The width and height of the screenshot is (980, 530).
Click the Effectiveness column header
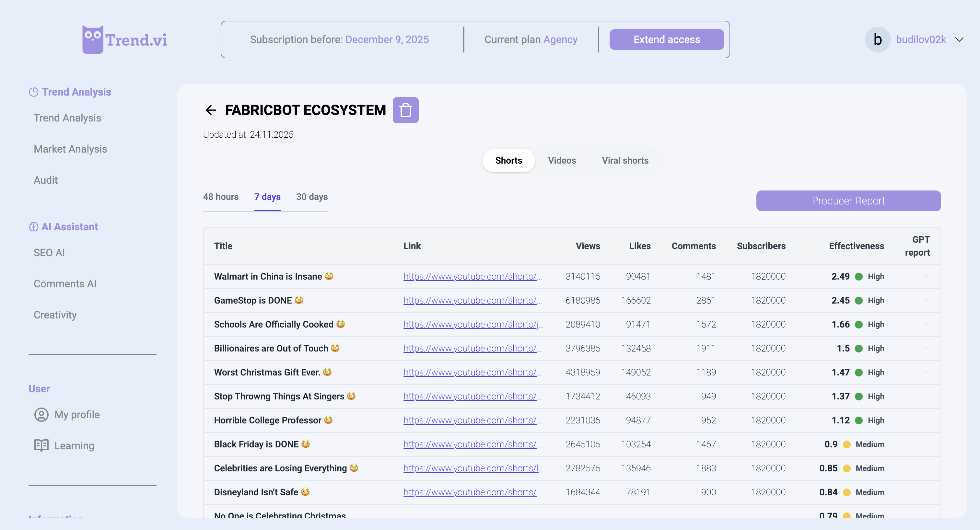(856, 246)
